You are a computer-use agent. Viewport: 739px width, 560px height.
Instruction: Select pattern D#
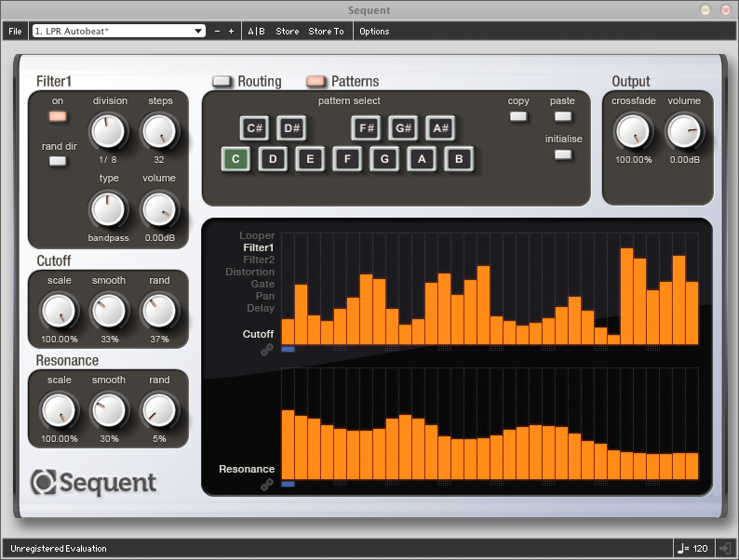[x=291, y=128]
